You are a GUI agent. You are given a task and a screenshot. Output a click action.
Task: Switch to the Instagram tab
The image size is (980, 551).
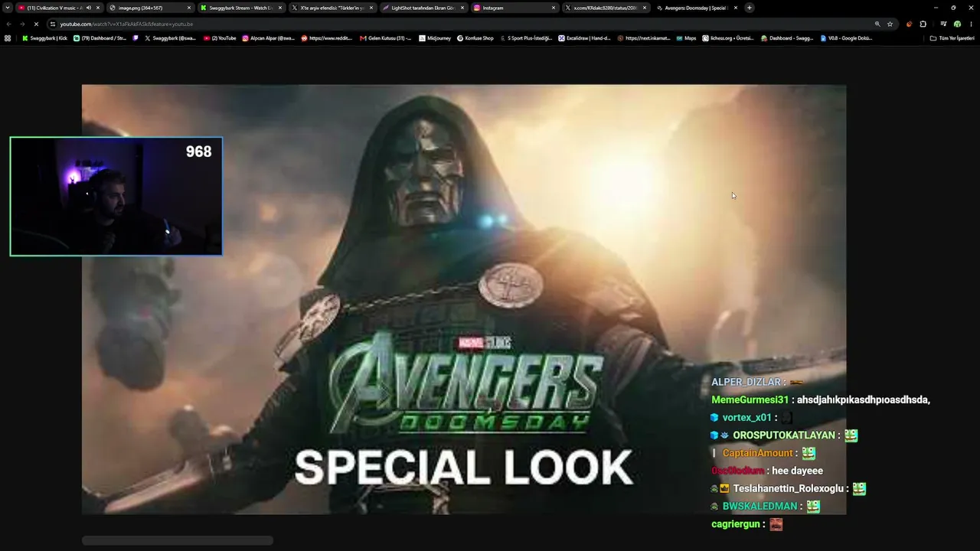coord(514,8)
